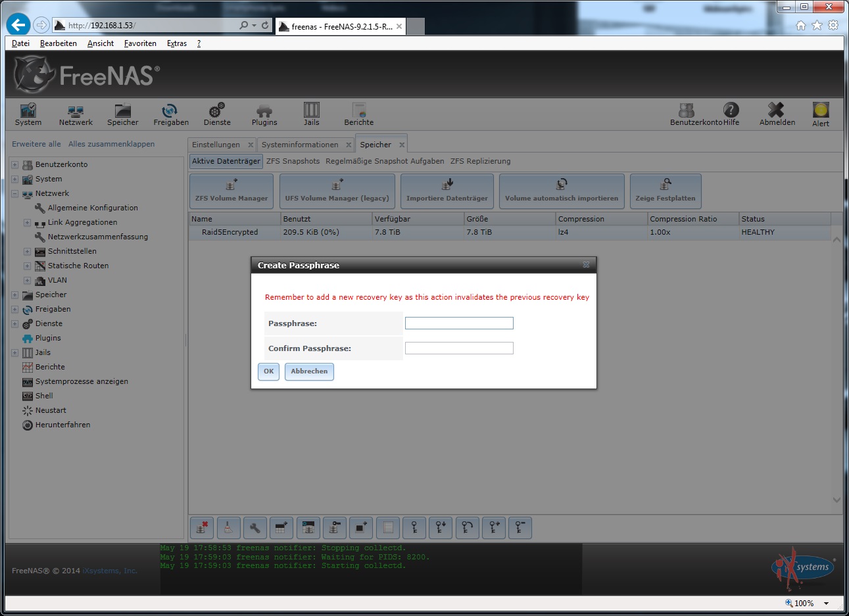849x616 pixels.
Task: Click the browser refresh icon
Action: tap(265, 25)
